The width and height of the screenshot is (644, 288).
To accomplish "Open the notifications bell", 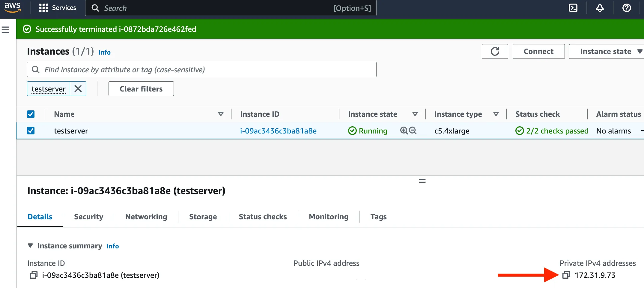I will coord(600,8).
